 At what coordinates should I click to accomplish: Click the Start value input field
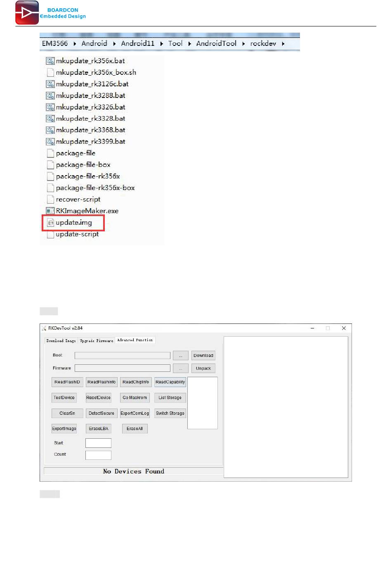pos(98,443)
